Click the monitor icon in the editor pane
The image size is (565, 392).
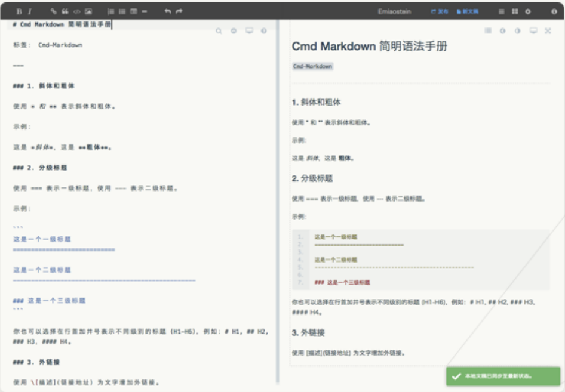[249, 31]
